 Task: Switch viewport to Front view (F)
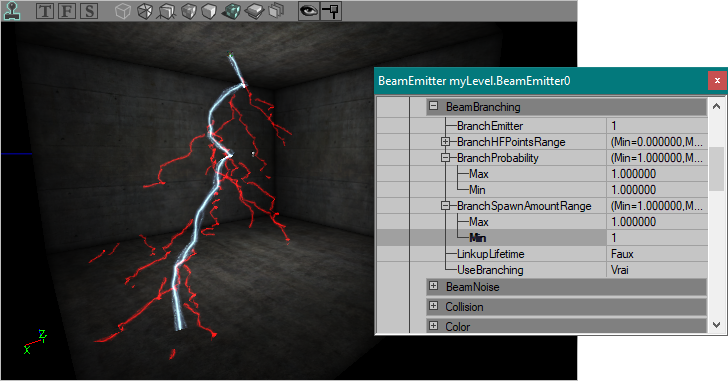67,11
